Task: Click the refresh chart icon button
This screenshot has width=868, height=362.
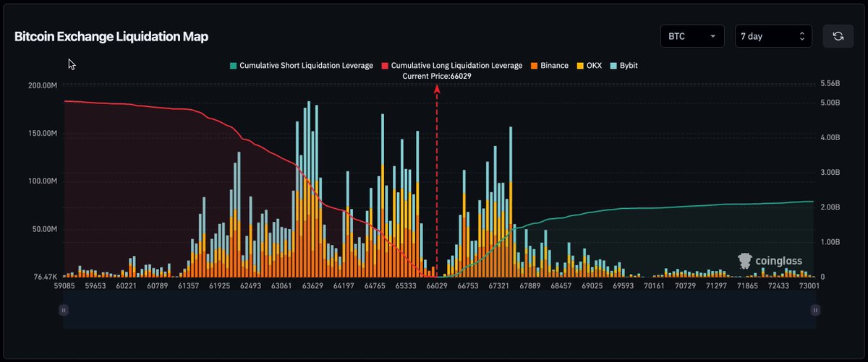Action: point(838,36)
